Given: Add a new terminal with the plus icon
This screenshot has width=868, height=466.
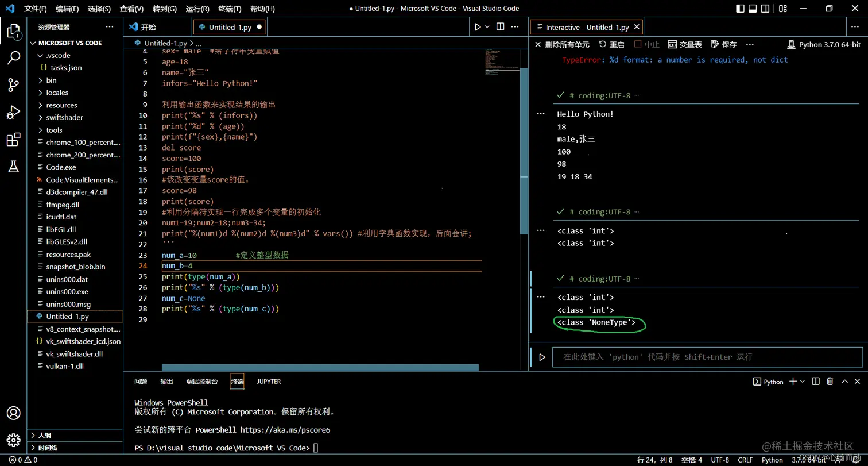Looking at the screenshot, I should pyautogui.click(x=793, y=381).
